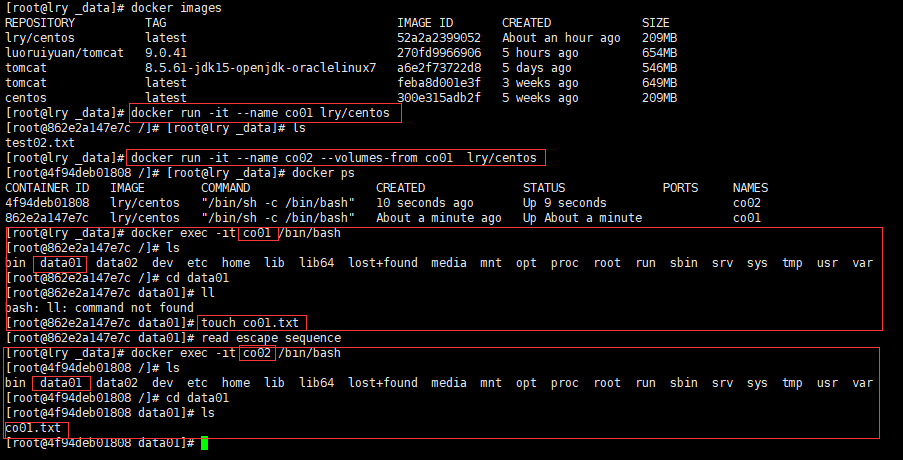Image resolution: width=903 pixels, height=460 pixels.
Task: Click the 'read escape sequence' text
Action: pyautogui.click(x=271, y=337)
